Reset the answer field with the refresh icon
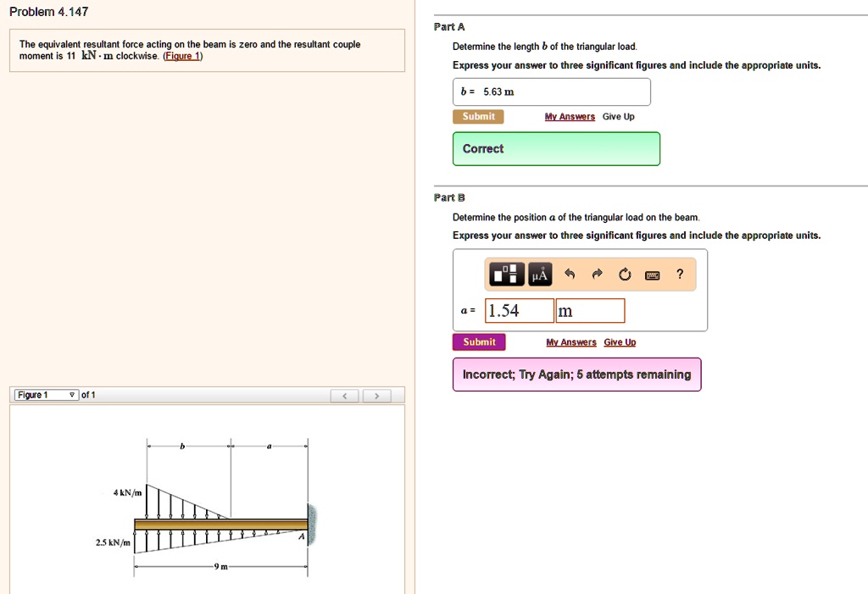This screenshot has width=868, height=594. pyautogui.click(x=625, y=274)
